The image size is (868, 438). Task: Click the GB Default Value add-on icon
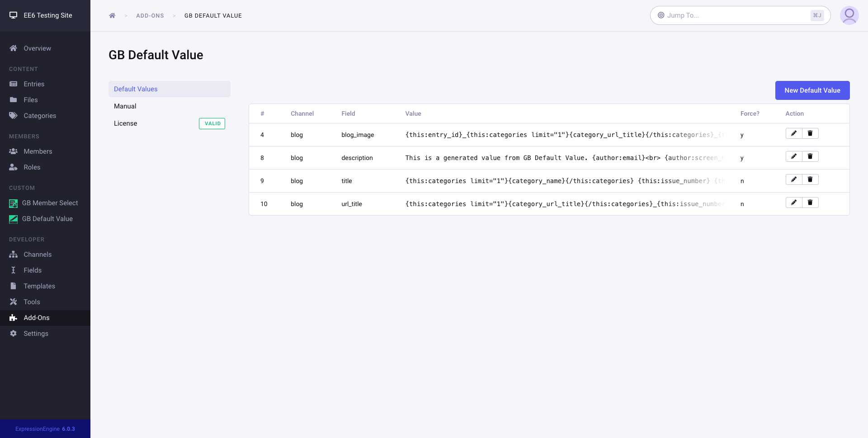14,219
